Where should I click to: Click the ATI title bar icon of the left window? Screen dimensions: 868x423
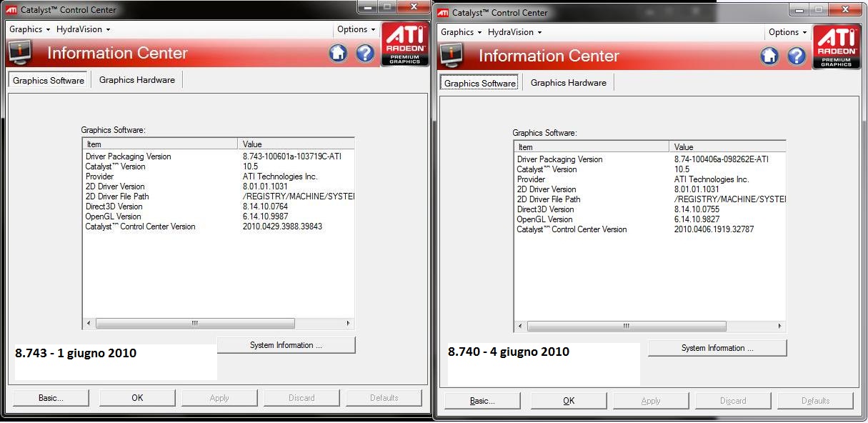[x=12, y=10]
